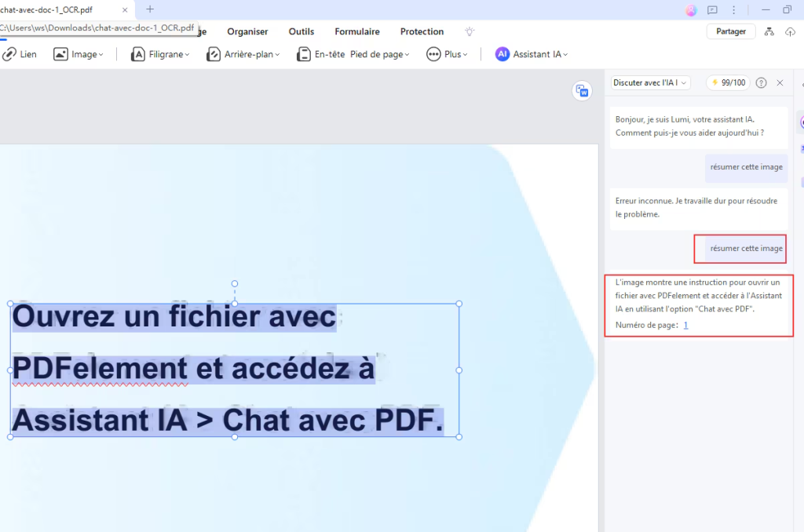
Task: Open the three-dot options menu
Action: 734,9
